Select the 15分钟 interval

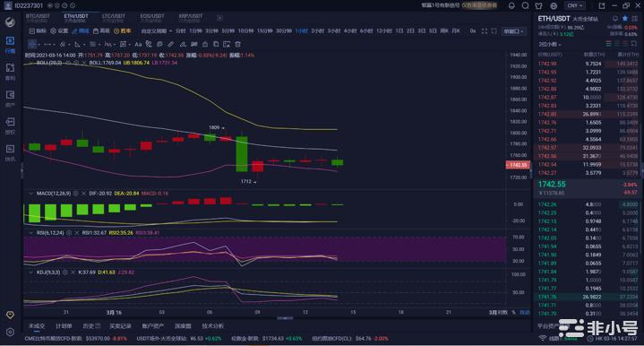click(265, 30)
